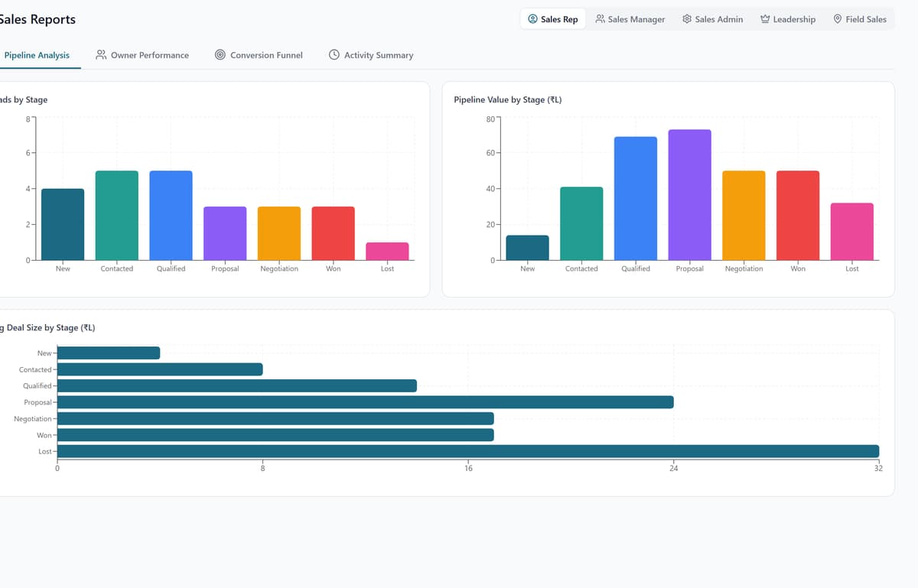Click the Field Sales pin icon

coord(838,19)
